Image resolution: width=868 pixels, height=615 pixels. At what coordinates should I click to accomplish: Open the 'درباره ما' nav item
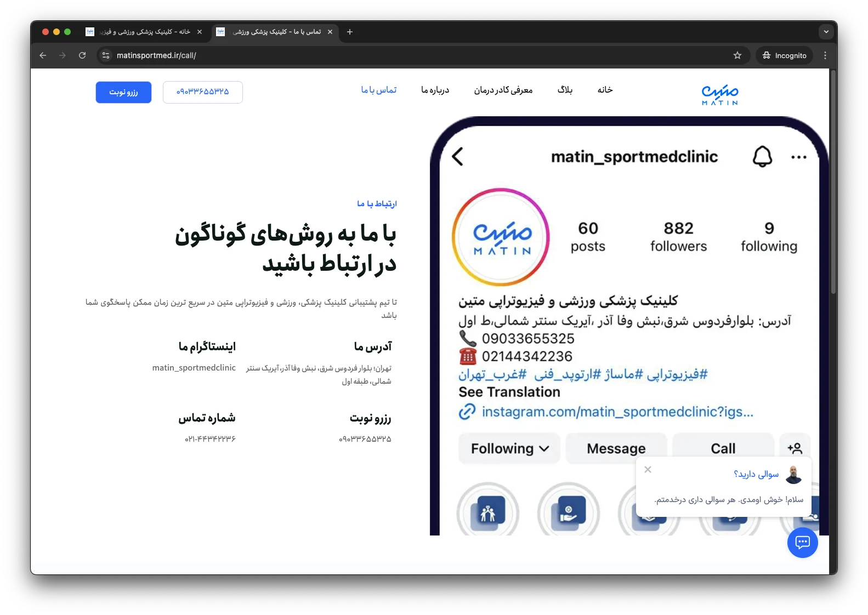tap(435, 90)
